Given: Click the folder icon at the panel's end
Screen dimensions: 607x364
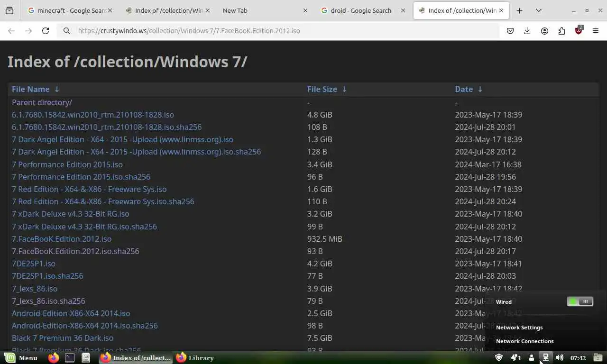Looking at the screenshot, I should tap(598, 358).
